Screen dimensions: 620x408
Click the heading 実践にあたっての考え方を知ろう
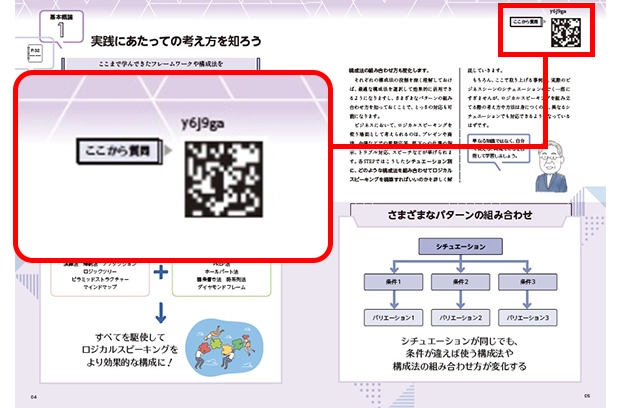click(176, 41)
